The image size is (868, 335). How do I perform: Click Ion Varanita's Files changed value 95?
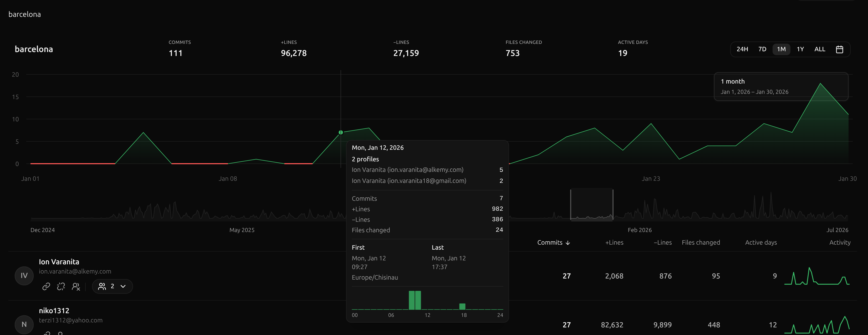pos(716,276)
